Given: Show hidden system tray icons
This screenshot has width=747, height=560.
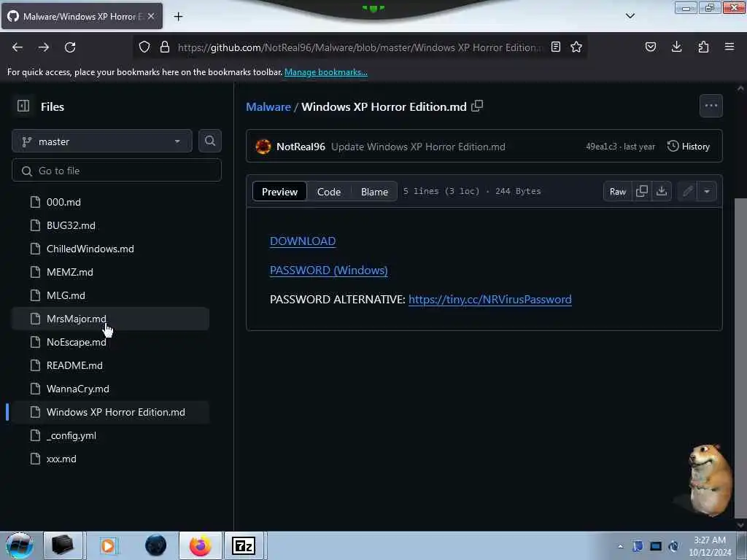Looking at the screenshot, I should (620, 547).
